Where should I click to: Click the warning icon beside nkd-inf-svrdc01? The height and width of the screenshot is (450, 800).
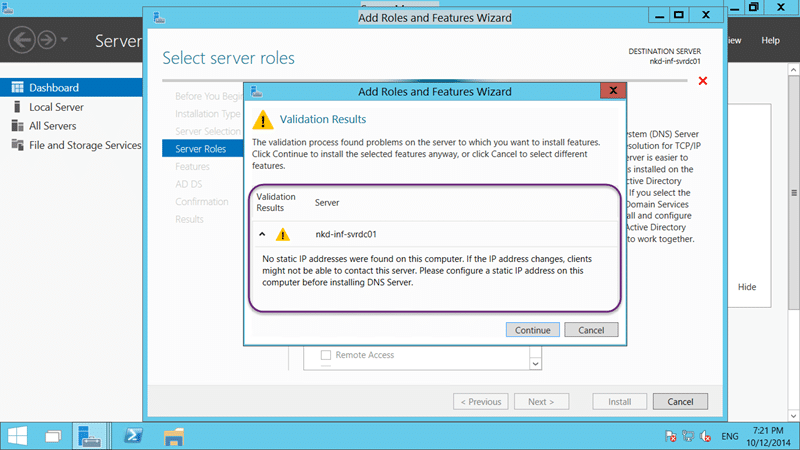283,234
